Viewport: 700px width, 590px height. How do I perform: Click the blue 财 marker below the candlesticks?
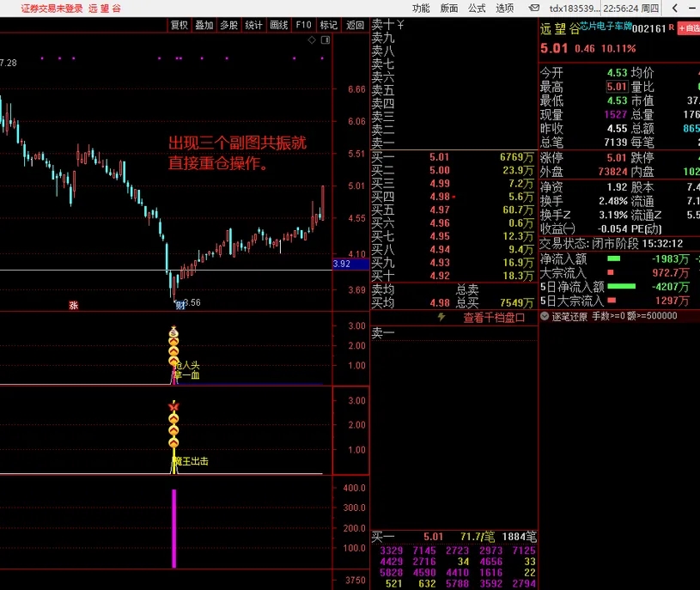point(180,305)
